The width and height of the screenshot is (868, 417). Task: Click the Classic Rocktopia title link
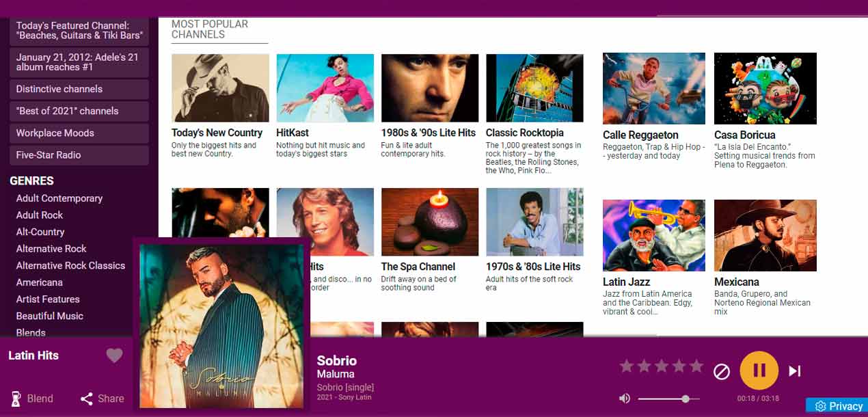tap(525, 133)
